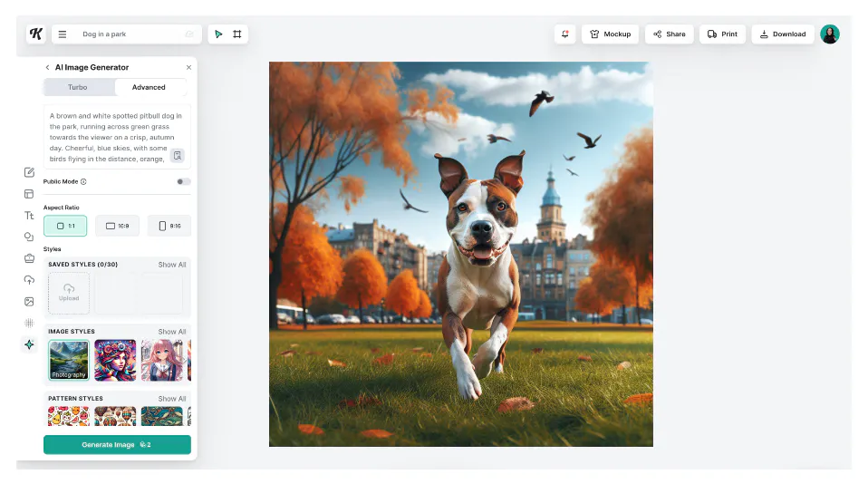Image resolution: width=868 pixels, height=484 pixels.
Task: Select the teal waves pattern style
Action: coord(161,416)
